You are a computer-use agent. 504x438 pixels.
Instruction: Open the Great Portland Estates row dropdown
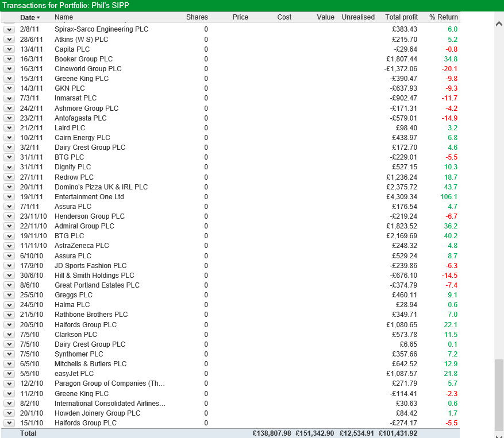[x=9, y=285]
